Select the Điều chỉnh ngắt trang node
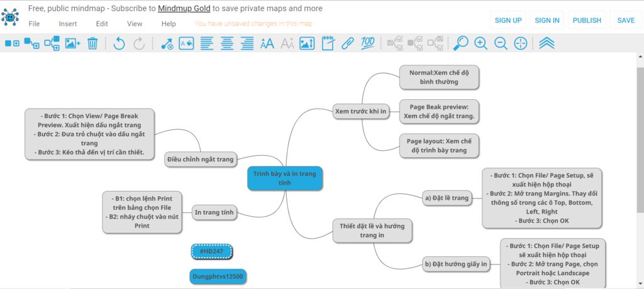The width and height of the screenshot is (644, 289). coord(201,160)
